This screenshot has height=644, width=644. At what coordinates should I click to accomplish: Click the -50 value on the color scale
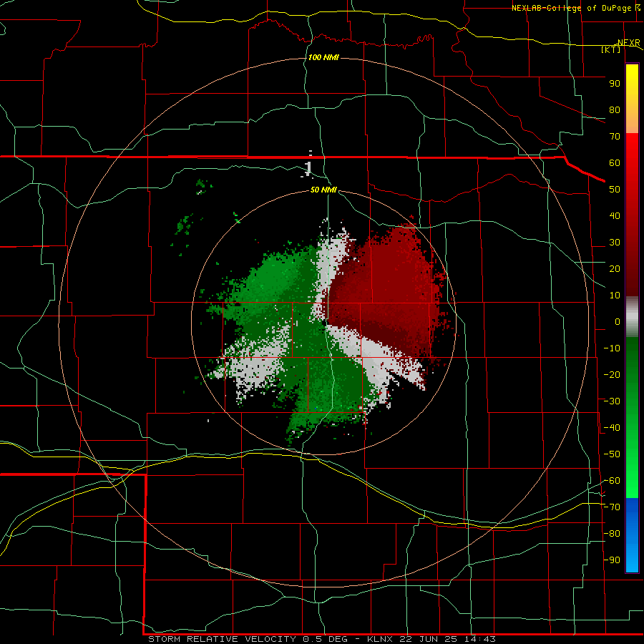tap(612, 454)
